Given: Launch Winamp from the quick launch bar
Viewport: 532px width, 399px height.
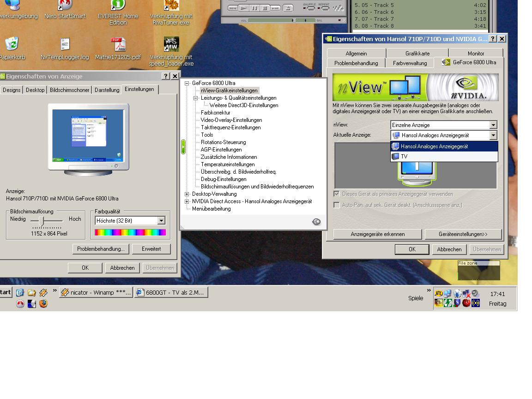Looking at the screenshot, I should 43,292.
